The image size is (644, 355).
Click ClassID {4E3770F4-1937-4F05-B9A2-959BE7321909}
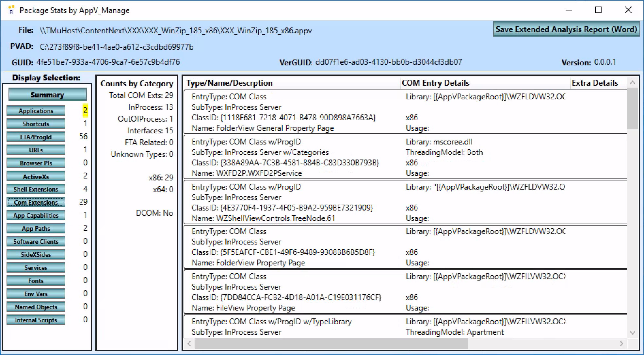[282, 208]
